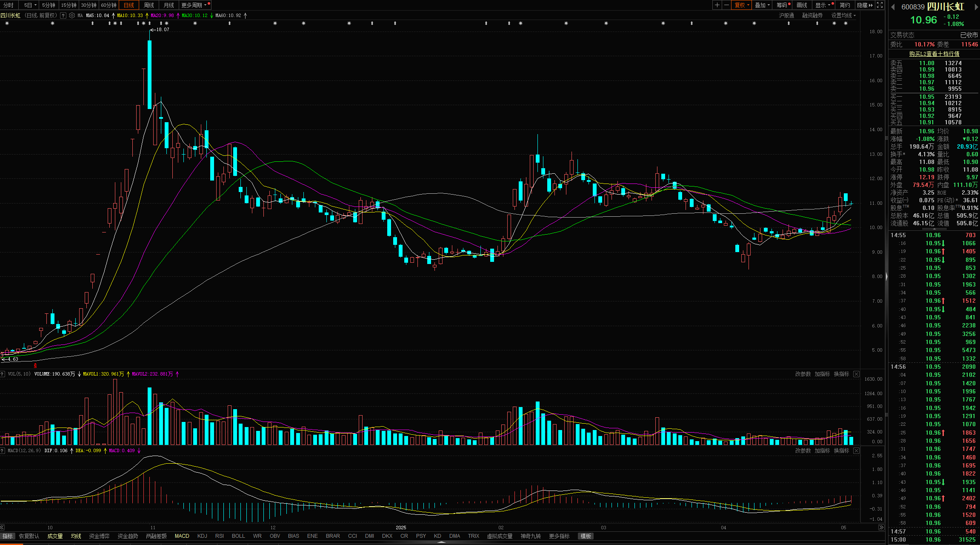Zoom out chart with minus icon
The width and height of the screenshot is (980, 545).
(x=726, y=5)
